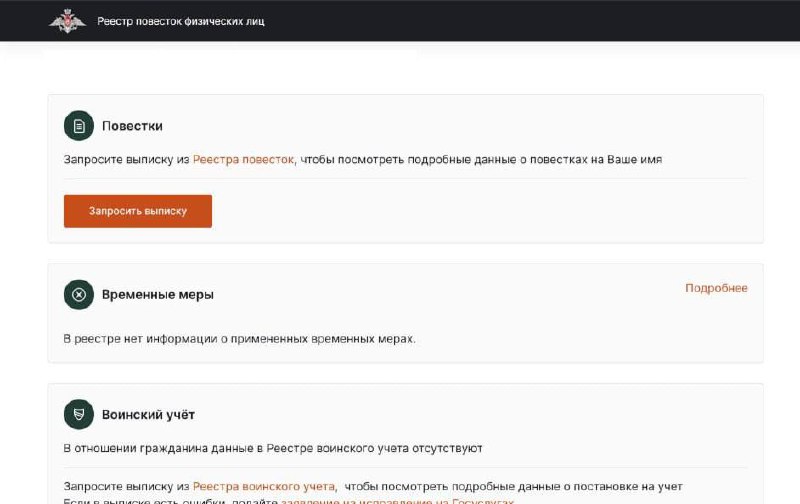Click the Воинский учёт shield icon
Image resolution: width=800 pixels, height=504 pixels.
pos(79,414)
